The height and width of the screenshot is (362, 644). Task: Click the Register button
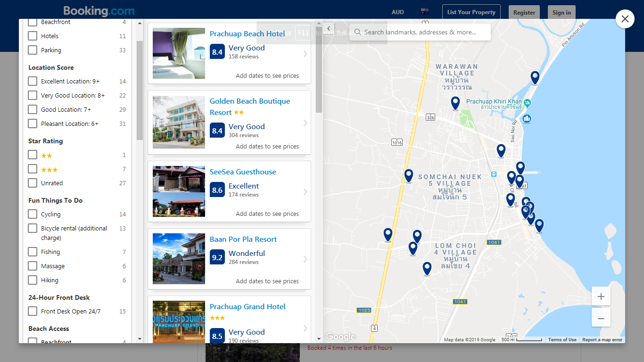click(x=524, y=13)
